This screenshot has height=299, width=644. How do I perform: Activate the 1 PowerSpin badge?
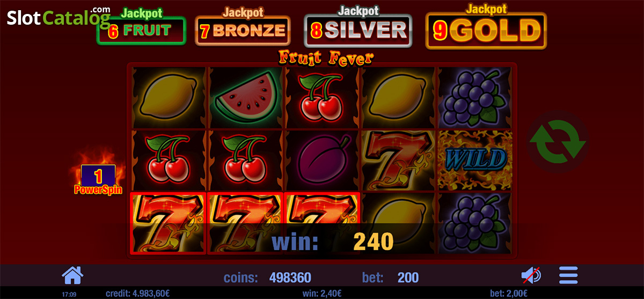(98, 179)
